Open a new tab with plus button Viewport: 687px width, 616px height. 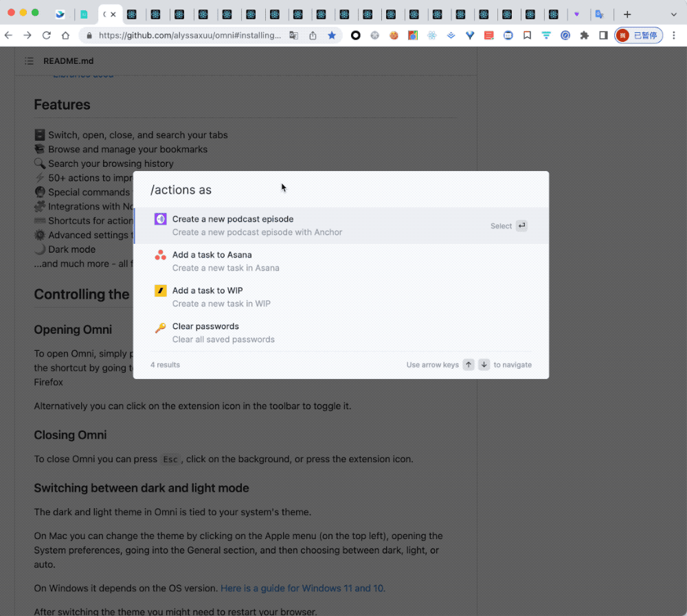point(627,14)
